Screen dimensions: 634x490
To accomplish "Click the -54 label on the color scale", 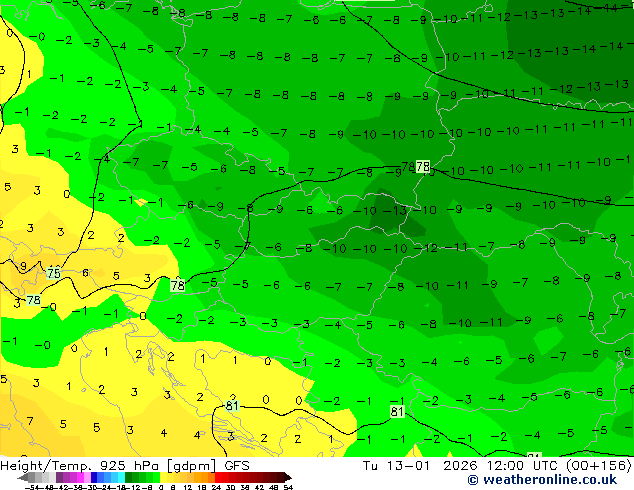I will [32, 487].
